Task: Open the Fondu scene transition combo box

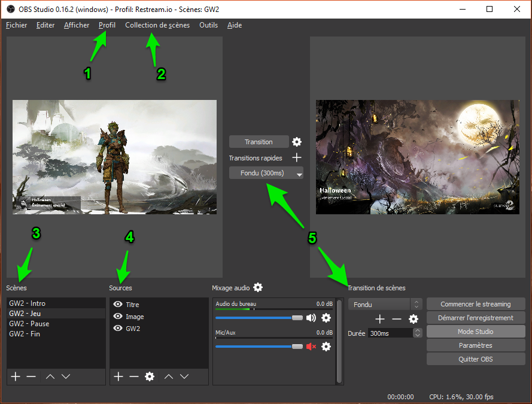Action: pyautogui.click(x=385, y=304)
